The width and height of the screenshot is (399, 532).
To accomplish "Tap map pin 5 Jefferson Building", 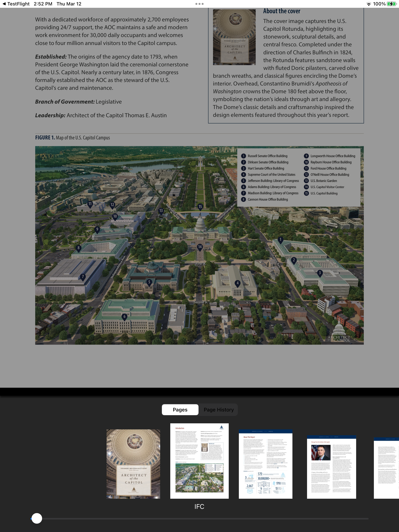I will [149, 283].
